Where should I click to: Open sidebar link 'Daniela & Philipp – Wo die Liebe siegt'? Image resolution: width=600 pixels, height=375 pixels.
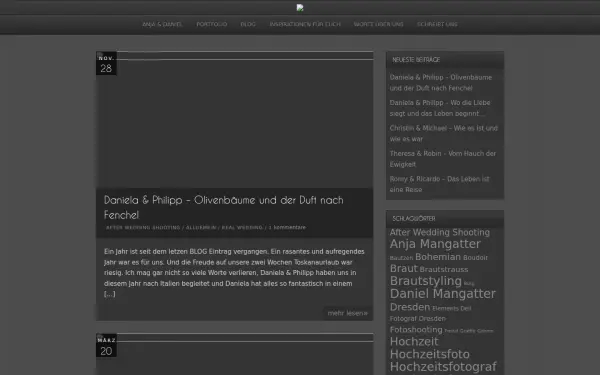pos(440,108)
